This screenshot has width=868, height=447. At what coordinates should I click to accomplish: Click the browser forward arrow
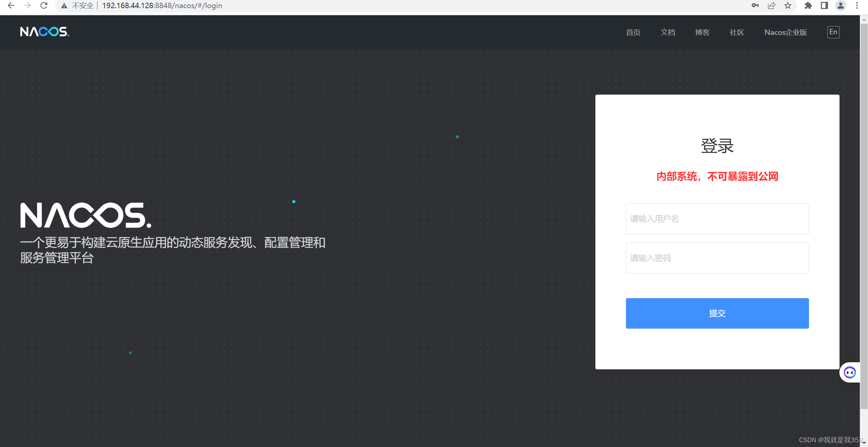tap(27, 5)
